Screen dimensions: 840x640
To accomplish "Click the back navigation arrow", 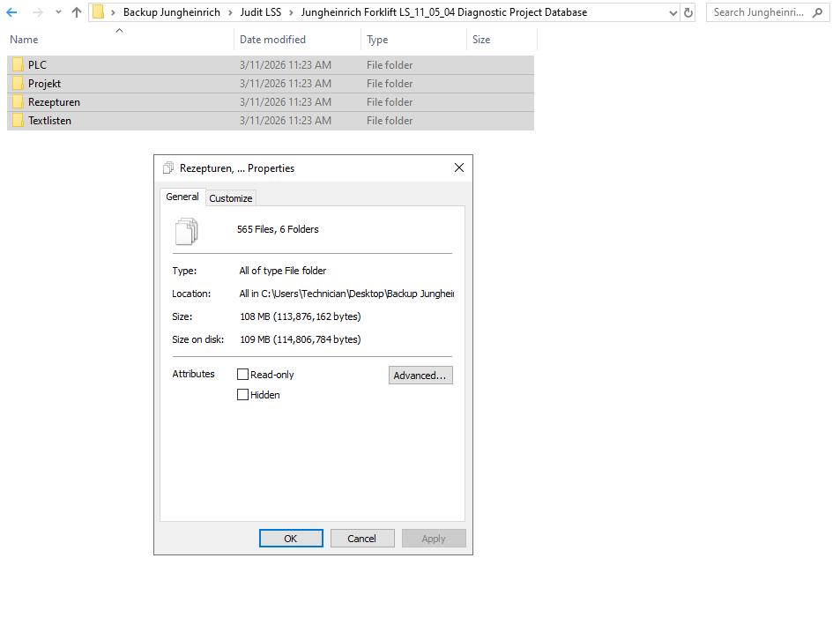I will 11,12.
